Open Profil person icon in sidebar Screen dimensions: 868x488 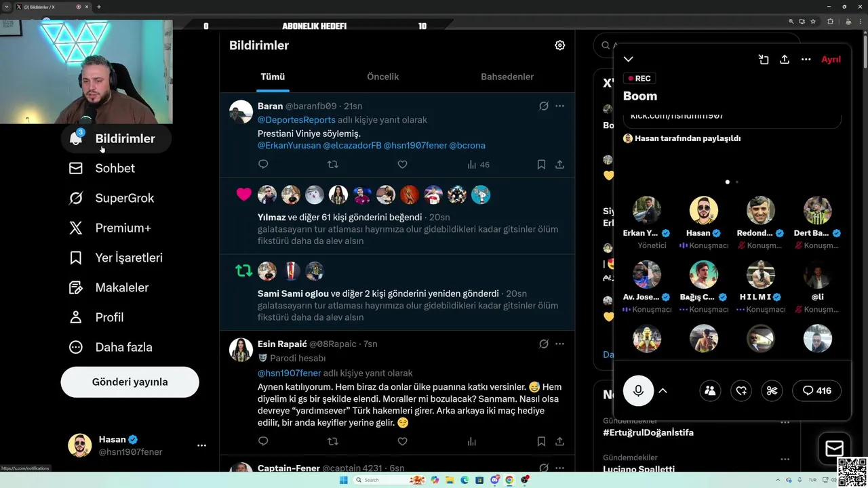tap(76, 317)
